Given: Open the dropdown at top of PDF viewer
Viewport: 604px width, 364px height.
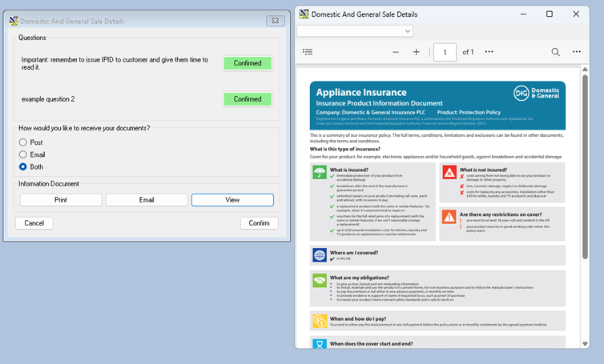Looking at the screenshot, I should pyautogui.click(x=354, y=31).
